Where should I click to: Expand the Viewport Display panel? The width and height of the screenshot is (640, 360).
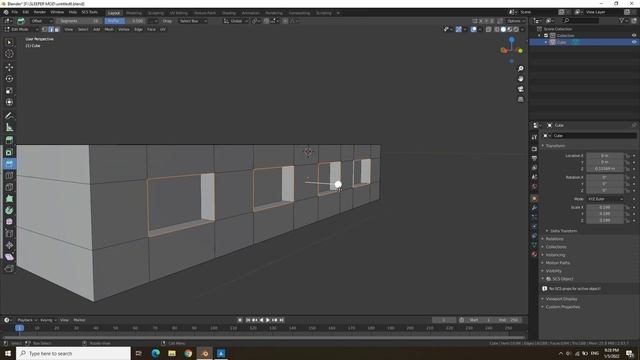click(x=561, y=299)
